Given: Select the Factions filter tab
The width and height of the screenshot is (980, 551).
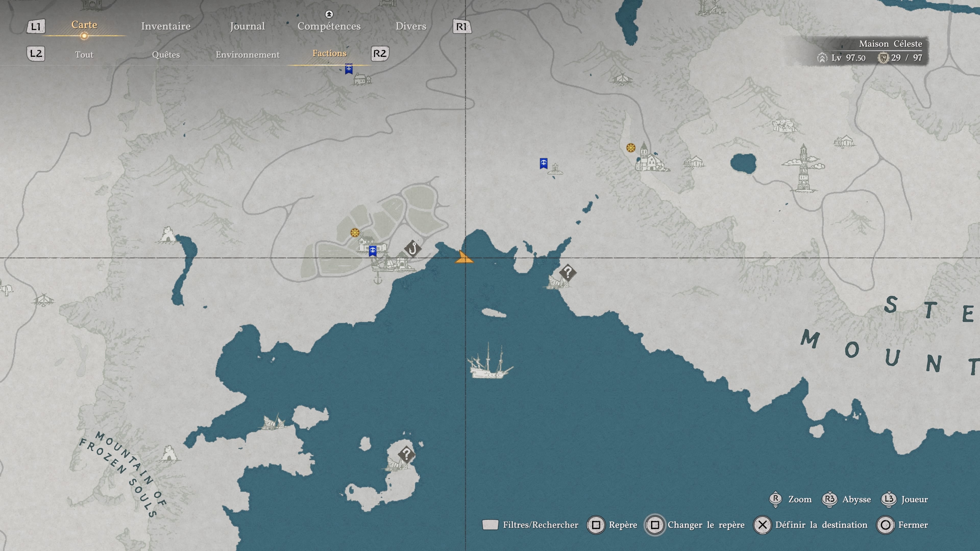Looking at the screenshot, I should [x=329, y=53].
